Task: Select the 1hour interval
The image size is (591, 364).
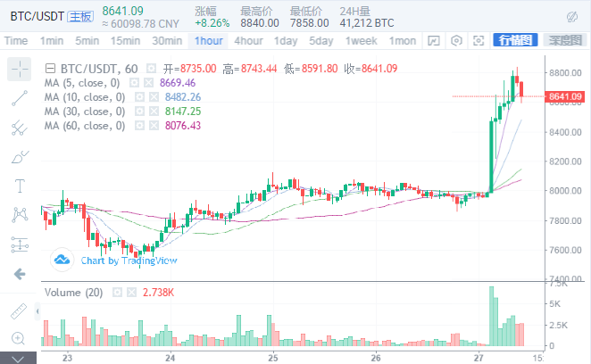Action: (209, 41)
